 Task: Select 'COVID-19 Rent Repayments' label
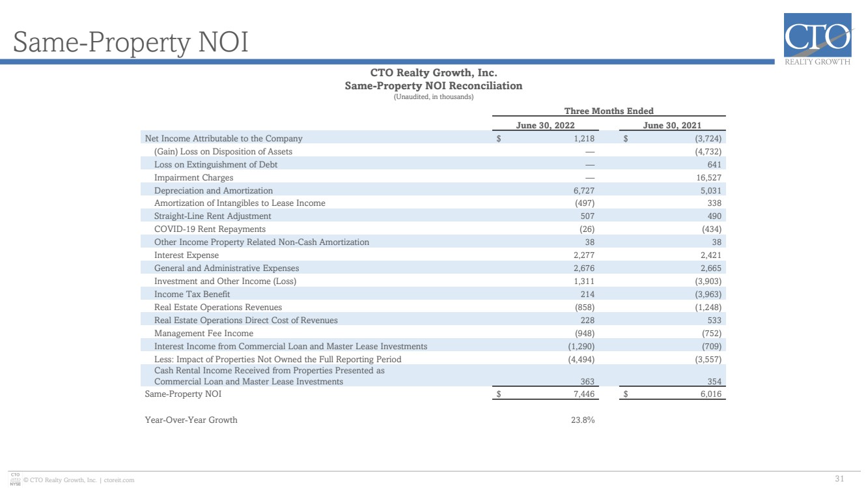tap(210, 229)
